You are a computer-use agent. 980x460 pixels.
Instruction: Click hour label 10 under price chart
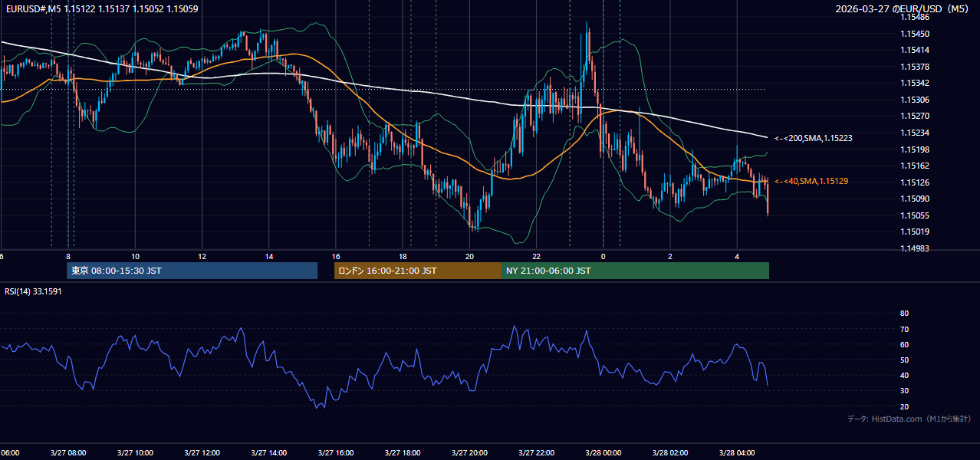click(135, 256)
